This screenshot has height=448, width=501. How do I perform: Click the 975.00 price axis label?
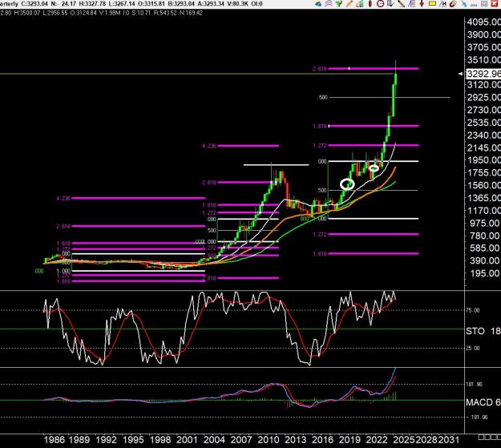coord(485,223)
